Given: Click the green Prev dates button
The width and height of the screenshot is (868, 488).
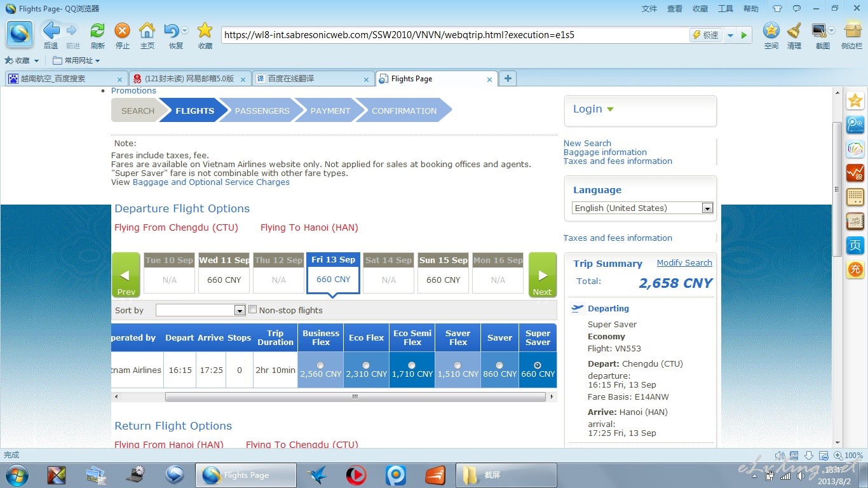Looking at the screenshot, I should 126,275.
